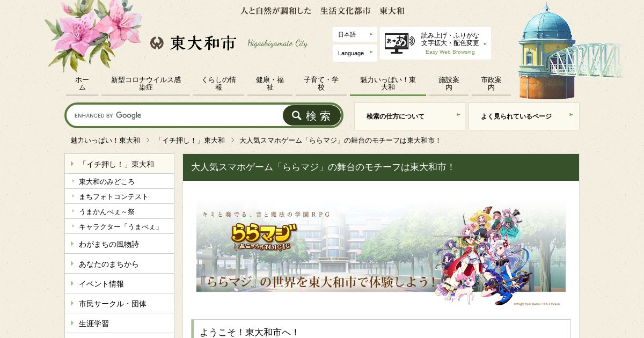Screen dimensions: 644x338
Task: Focus the Google custom search field
Action: pos(175,115)
